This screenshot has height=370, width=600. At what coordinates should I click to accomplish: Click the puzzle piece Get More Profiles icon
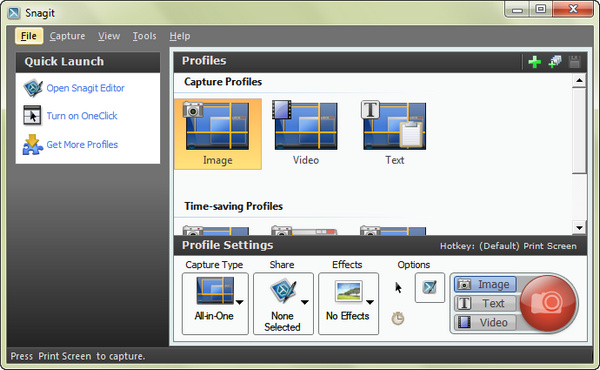(33, 145)
